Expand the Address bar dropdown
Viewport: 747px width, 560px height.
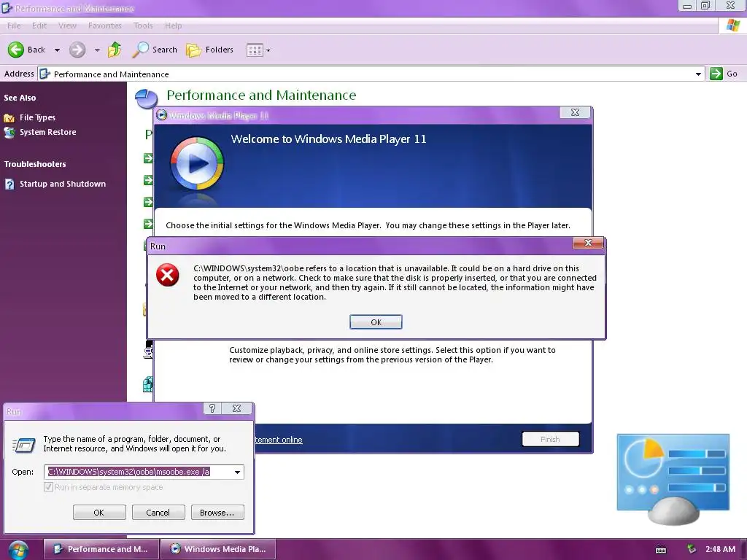[698, 74]
